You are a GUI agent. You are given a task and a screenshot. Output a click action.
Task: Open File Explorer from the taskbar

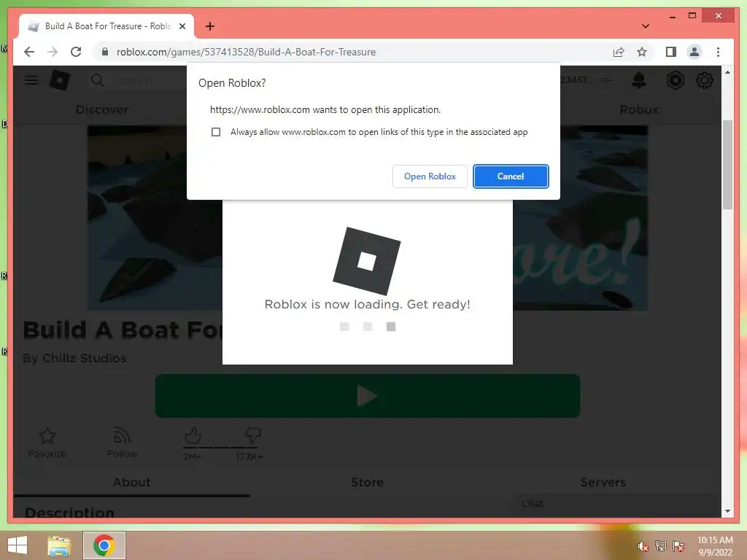59,545
